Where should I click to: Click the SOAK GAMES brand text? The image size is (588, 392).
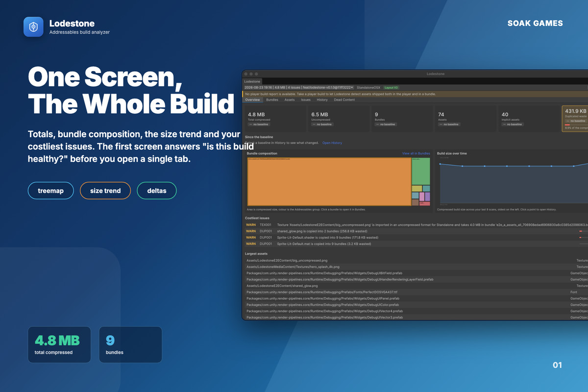(x=535, y=23)
